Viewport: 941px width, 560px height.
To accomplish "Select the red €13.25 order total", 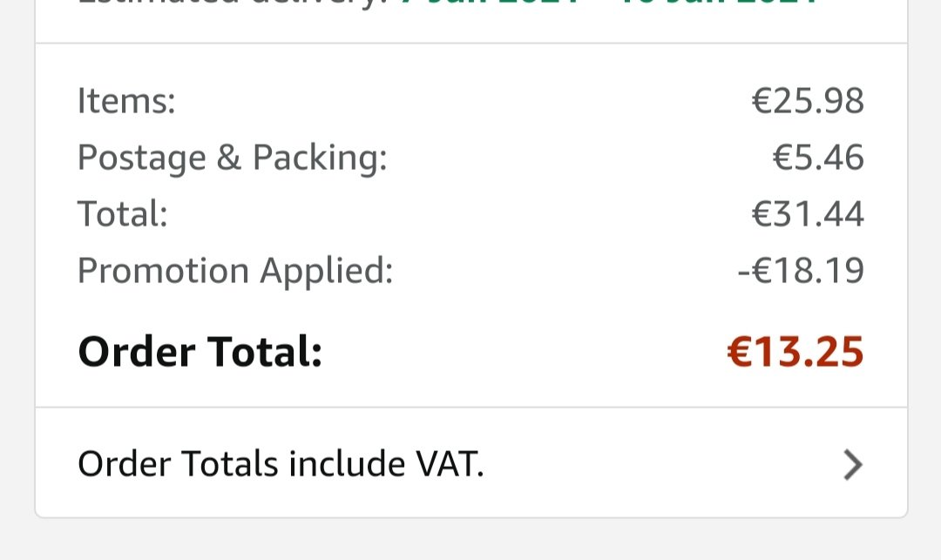I will (795, 353).
